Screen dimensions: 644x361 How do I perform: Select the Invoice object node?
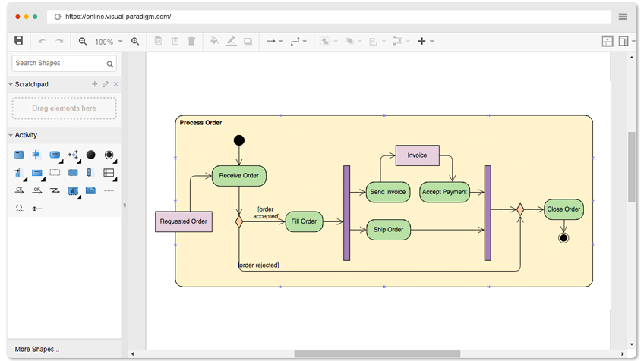[x=417, y=155]
